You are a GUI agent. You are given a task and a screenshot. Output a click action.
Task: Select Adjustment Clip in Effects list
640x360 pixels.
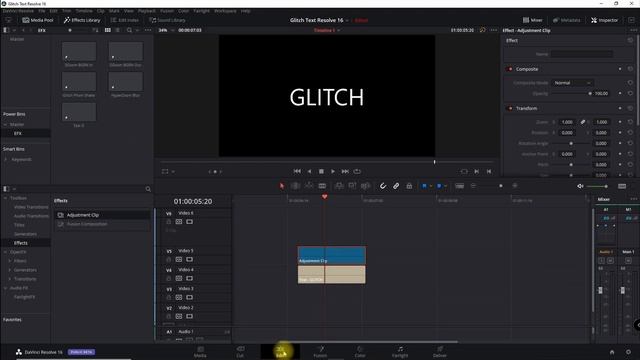(x=102, y=215)
